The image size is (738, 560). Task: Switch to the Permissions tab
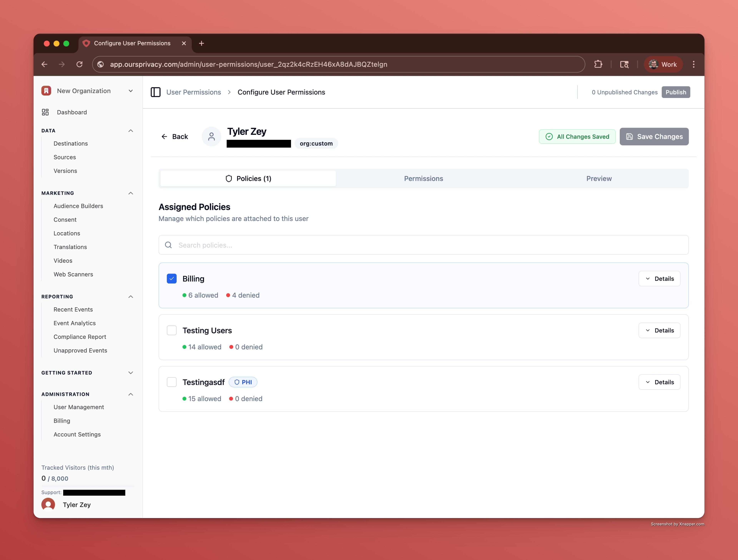click(423, 178)
